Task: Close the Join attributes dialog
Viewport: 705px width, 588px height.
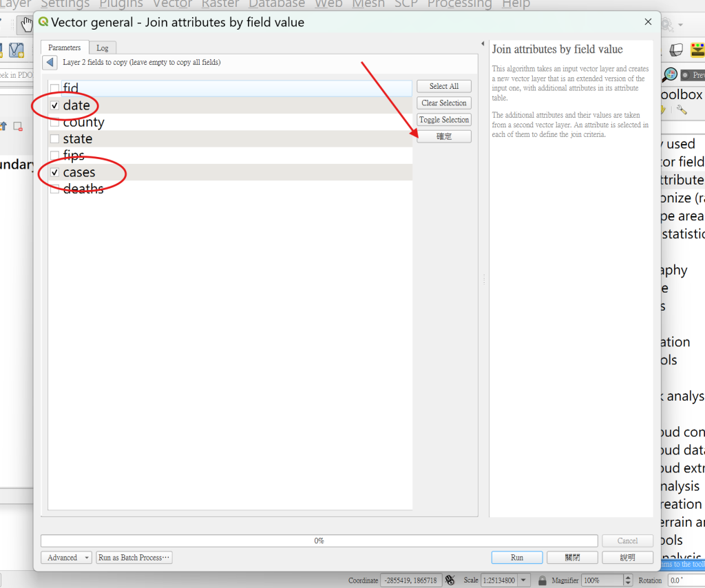Action: tap(648, 21)
